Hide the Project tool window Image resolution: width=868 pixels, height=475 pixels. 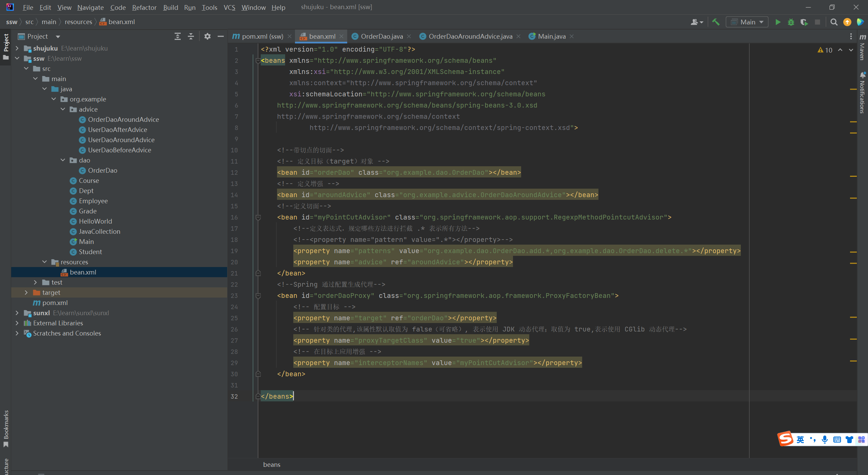(220, 36)
